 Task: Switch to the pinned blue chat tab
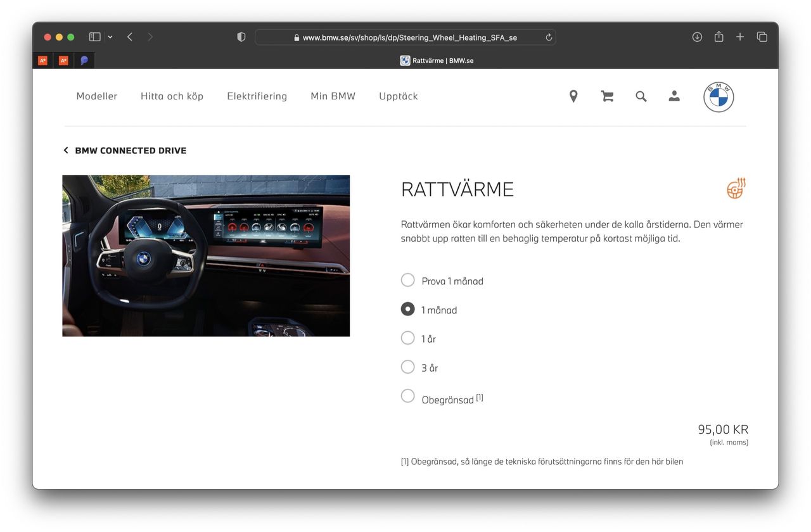(x=84, y=60)
